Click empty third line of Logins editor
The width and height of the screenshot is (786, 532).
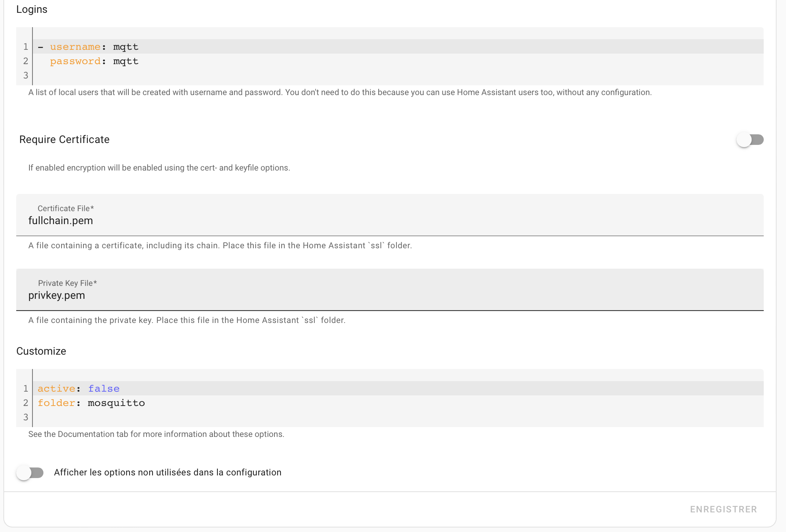click(x=398, y=75)
